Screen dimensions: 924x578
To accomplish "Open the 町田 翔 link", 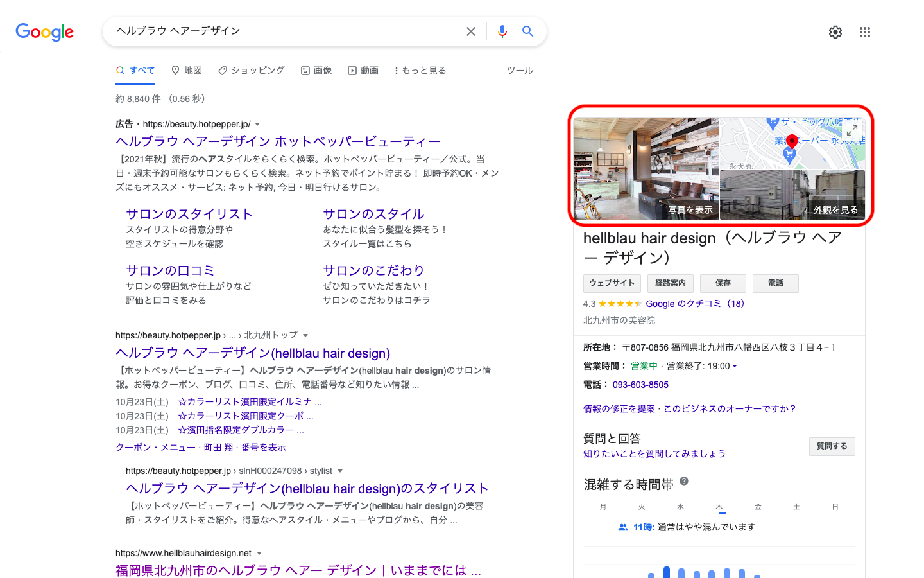I will 218,448.
